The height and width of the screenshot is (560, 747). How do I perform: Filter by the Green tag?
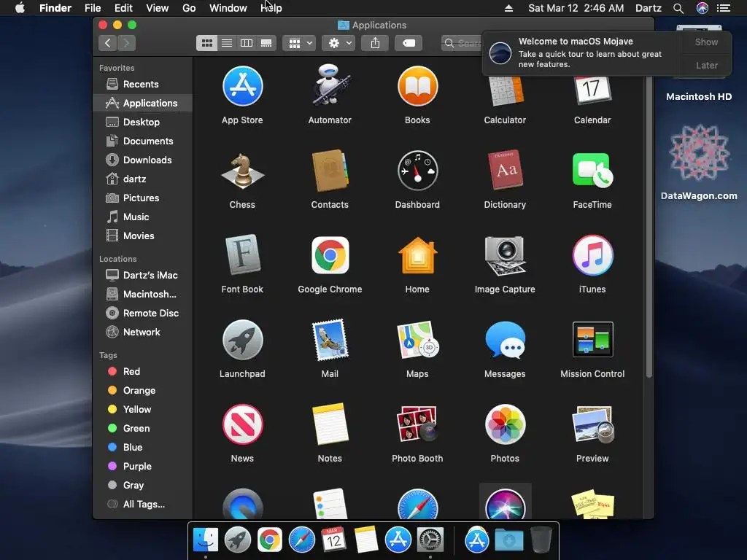143,428
